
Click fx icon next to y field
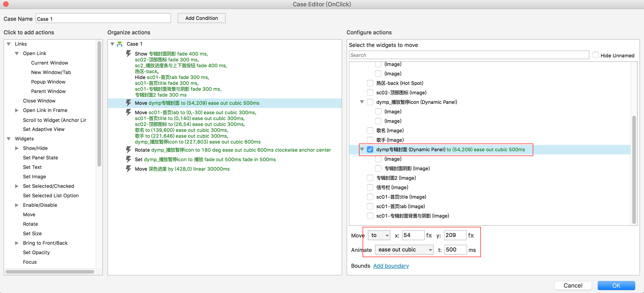coord(471,235)
